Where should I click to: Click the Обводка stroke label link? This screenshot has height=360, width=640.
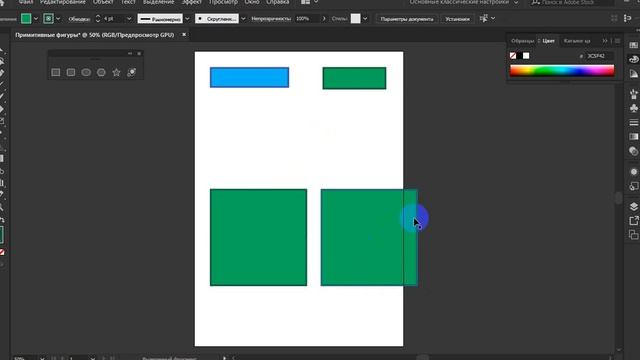click(x=79, y=19)
